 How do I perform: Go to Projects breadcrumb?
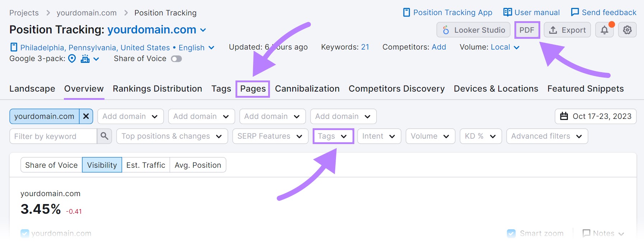point(24,13)
